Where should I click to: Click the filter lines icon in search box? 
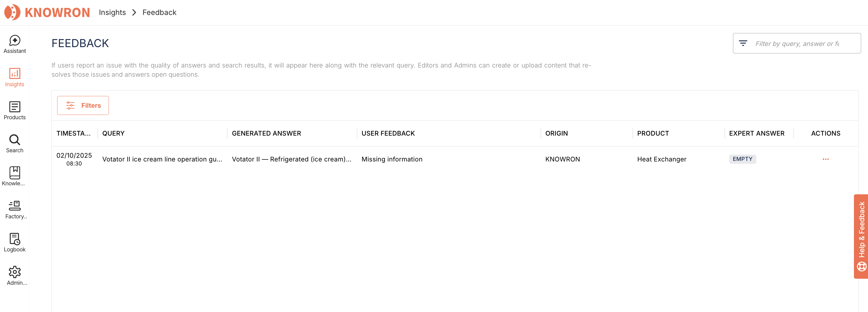click(x=743, y=43)
